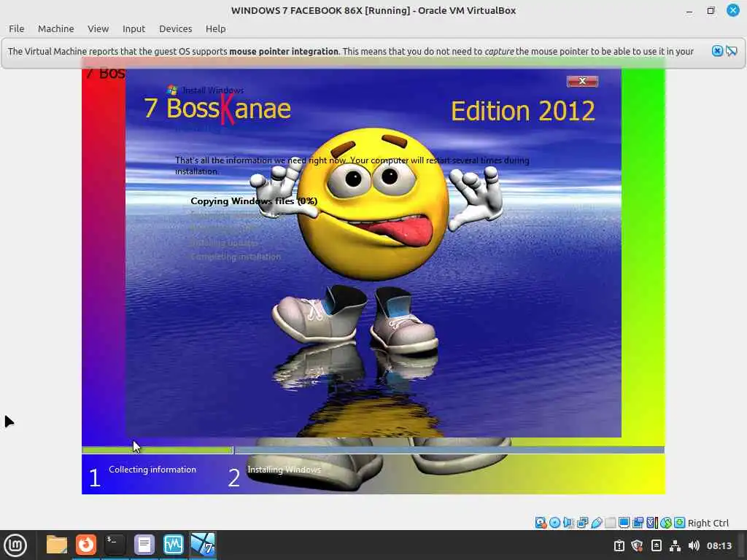Open the text editor taskbar icon

(x=144, y=545)
